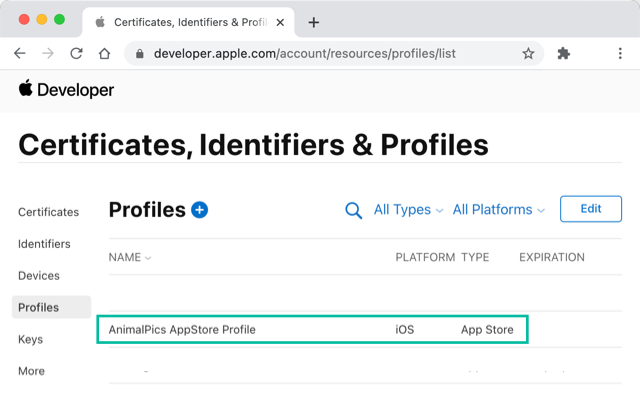Select Profiles in the sidebar
640x412 pixels.
tap(51, 307)
